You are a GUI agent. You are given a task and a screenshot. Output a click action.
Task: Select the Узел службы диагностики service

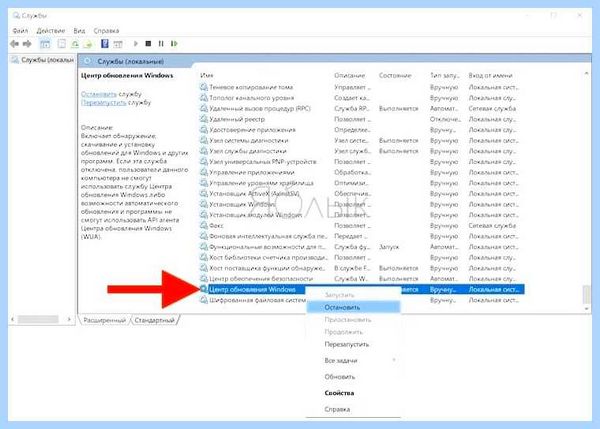tap(248, 151)
